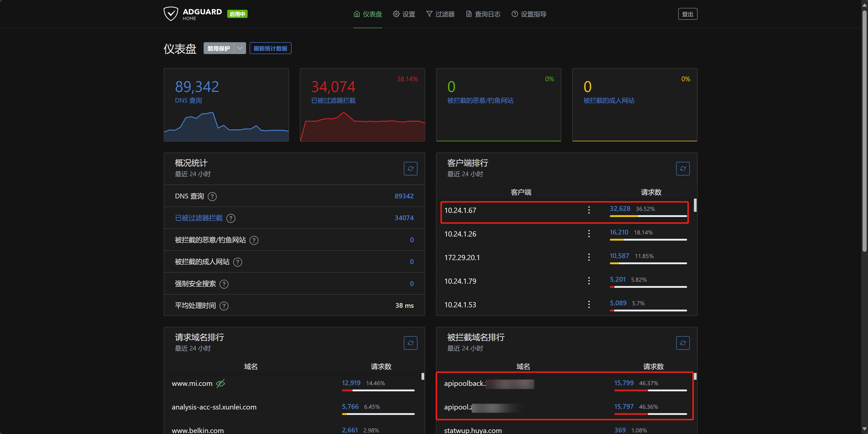The image size is (868, 434).
Task: Click the 请求域名排行 list scrollbar
Action: pos(423,376)
